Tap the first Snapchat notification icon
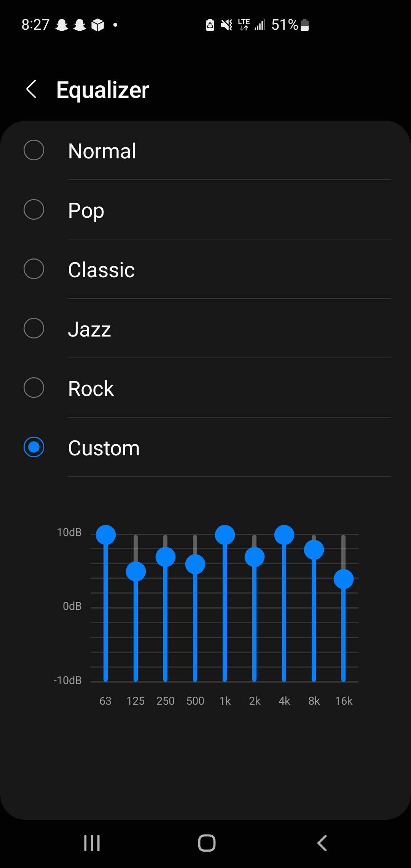The height and width of the screenshot is (868, 411). click(62, 25)
